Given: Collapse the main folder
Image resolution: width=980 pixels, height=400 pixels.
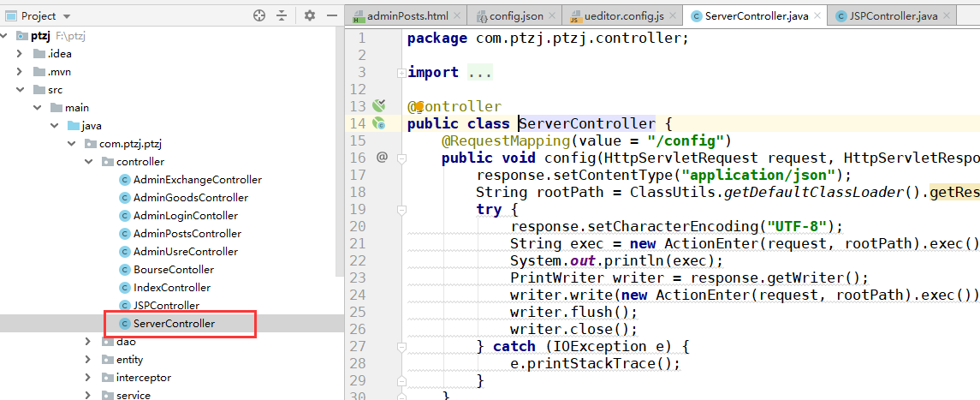Looking at the screenshot, I should click(37, 108).
